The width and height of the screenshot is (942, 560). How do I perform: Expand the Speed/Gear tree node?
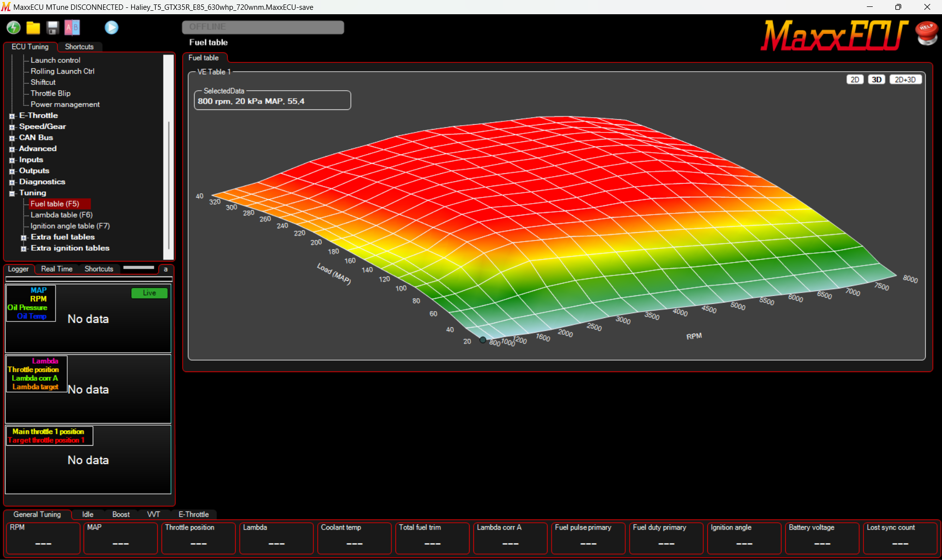(x=12, y=127)
